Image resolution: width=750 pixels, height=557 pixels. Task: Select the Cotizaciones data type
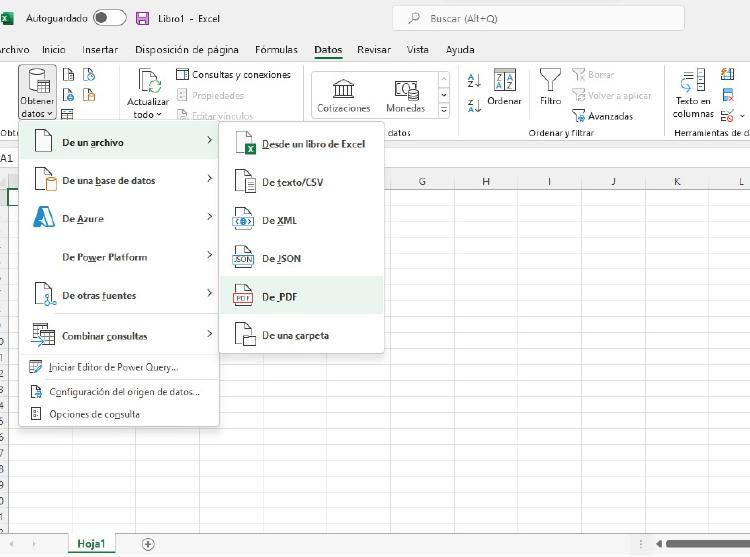click(x=343, y=96)
